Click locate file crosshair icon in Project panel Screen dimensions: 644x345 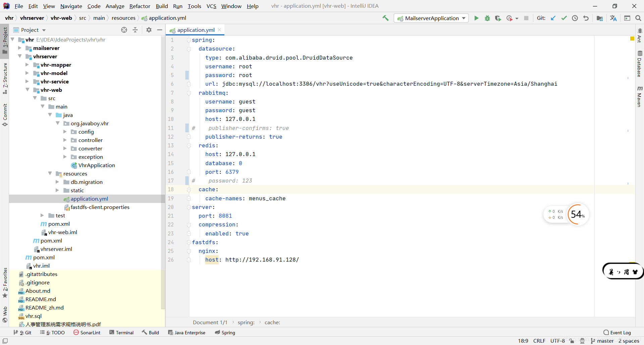(124, 30)
